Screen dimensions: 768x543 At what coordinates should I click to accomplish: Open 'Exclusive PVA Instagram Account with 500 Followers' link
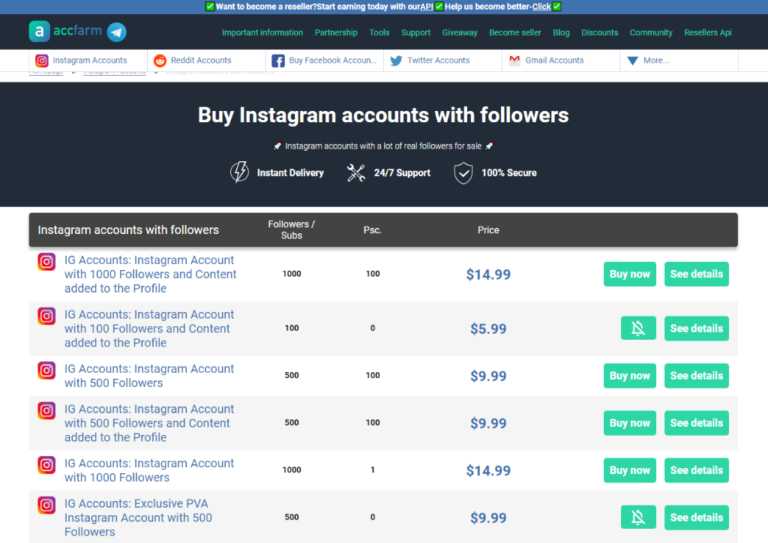pos(138,518)
